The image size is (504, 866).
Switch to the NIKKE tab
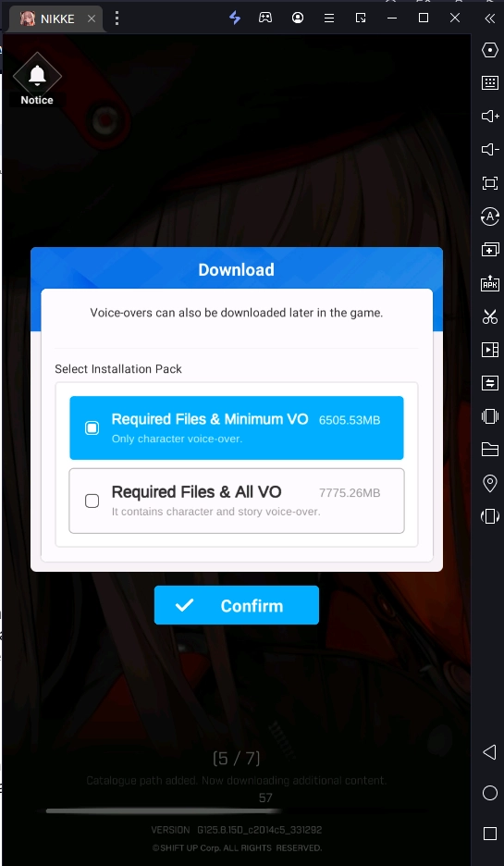[x=55, y=19]
